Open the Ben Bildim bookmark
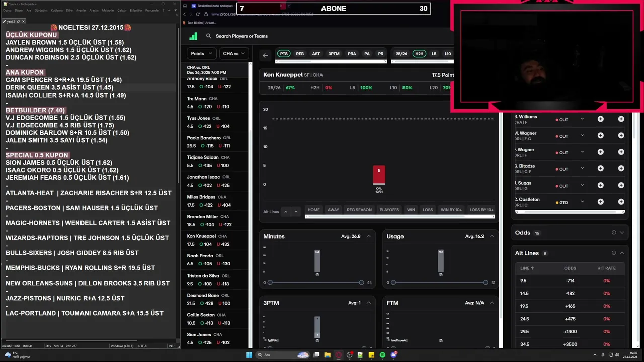Image resolution: width=644 pixels, height=362 pixels. pos(199,23)
